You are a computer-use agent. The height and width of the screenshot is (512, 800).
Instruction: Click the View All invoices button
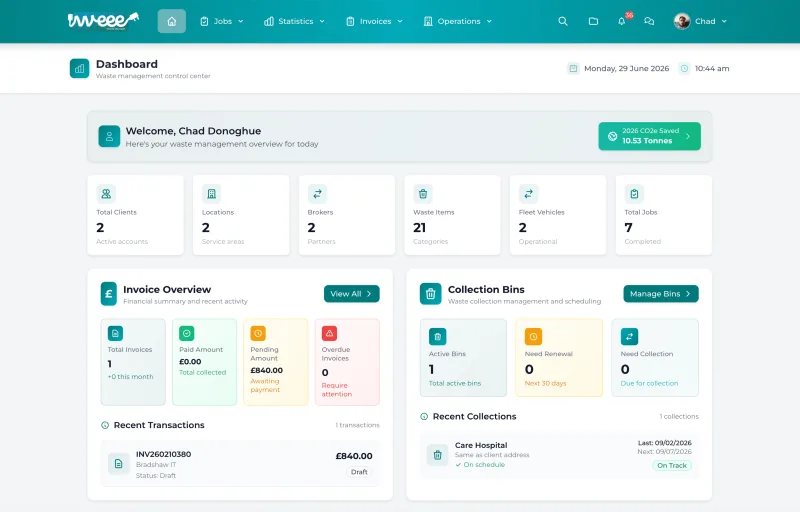click(x=352, y=294)
